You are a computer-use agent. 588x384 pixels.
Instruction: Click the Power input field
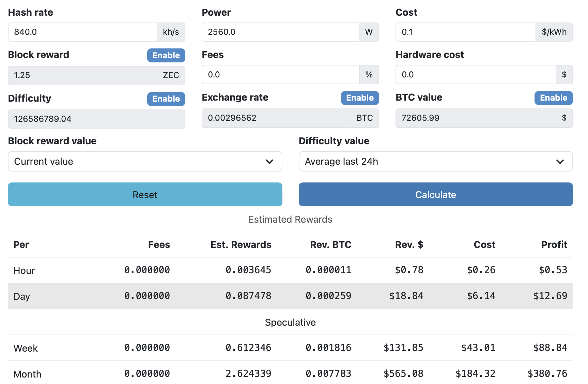point(279,32)
